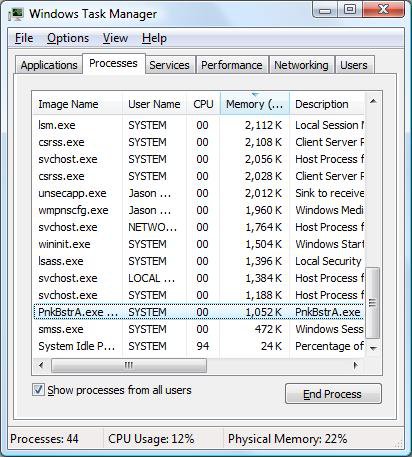This screenshot has width=412, height=457.
Task: Click the vertical scrollbar thumb
Action: coord(373,303)
